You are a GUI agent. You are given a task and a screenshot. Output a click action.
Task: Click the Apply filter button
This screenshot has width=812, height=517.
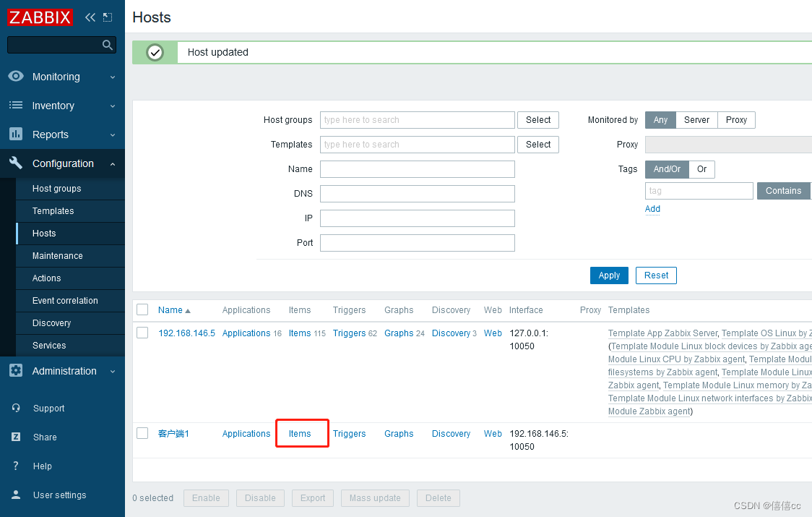coord(609,275)
